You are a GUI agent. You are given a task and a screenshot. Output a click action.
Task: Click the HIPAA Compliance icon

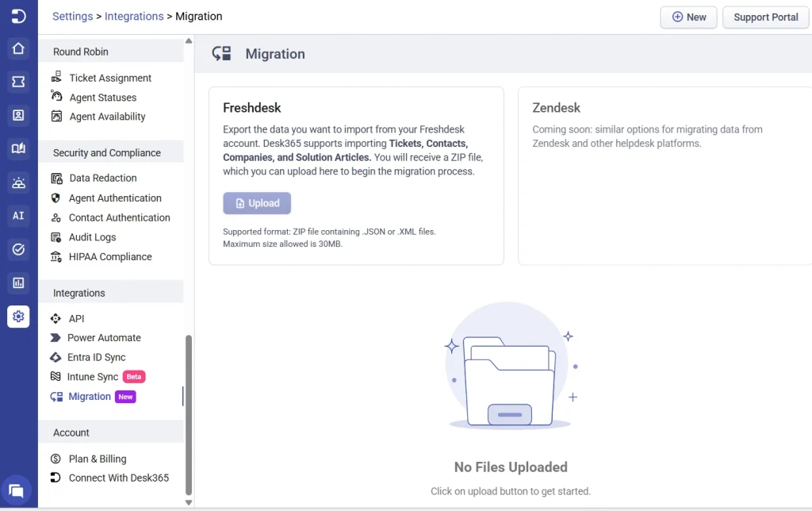pos(56,256)
